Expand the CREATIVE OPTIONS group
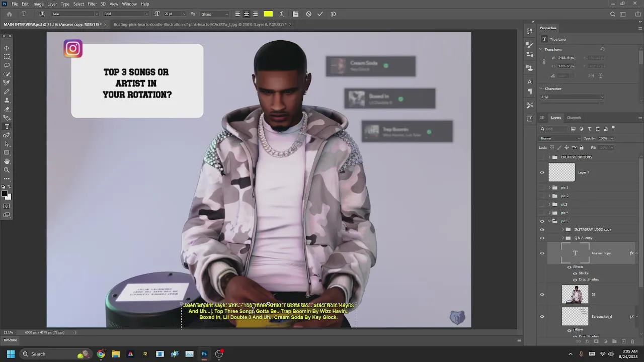Viewport: 644px width, 362px height. (549, 157)
